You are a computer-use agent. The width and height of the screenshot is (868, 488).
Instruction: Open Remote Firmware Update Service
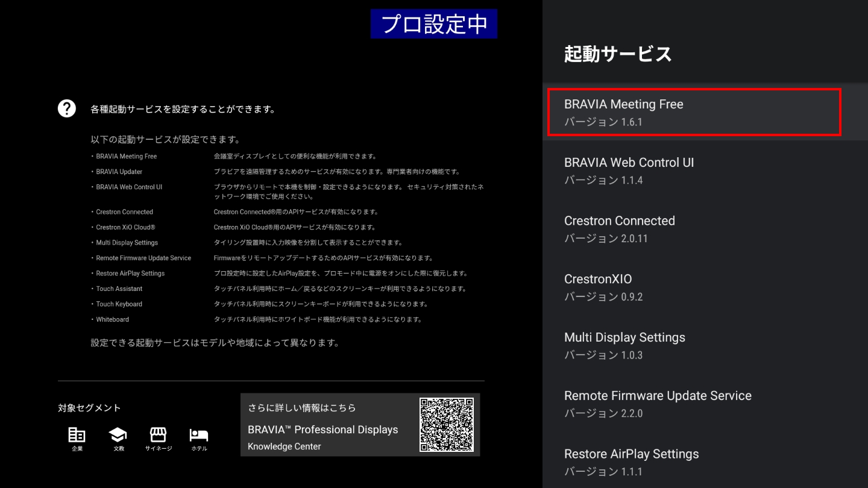click(693, 404)
